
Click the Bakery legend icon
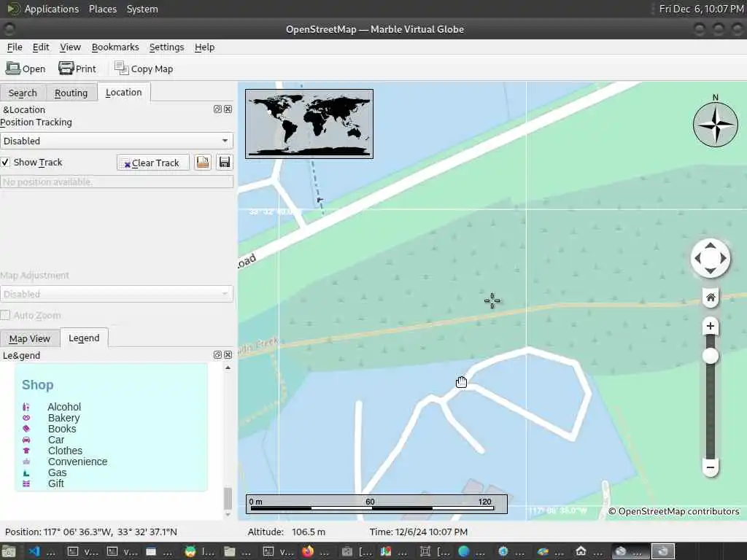pyautogui.click(x=26, y=418)
